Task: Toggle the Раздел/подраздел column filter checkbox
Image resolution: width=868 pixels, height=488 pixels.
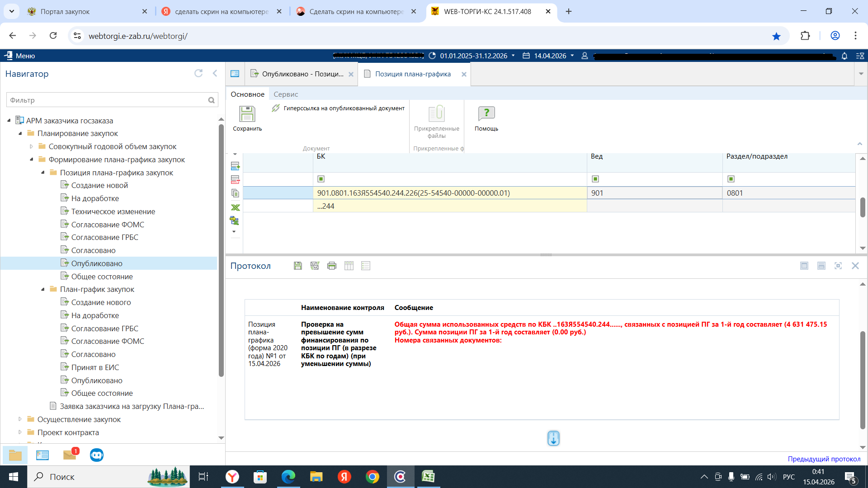Action: tap(731, 179)
